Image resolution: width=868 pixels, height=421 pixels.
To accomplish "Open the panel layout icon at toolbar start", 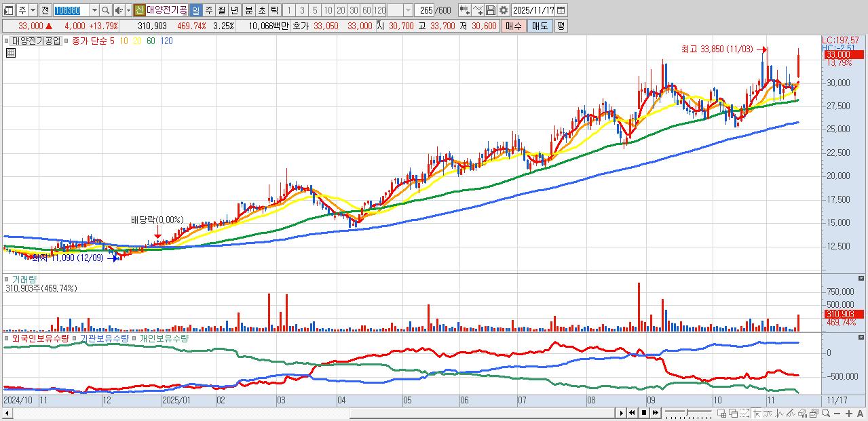I will pos(8,10).
